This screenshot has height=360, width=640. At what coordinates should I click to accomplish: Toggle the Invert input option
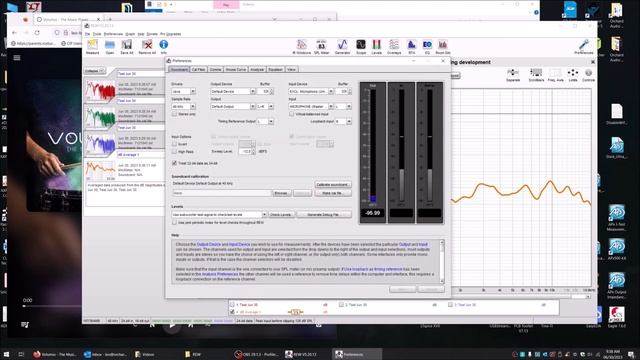tap(174, 144)
